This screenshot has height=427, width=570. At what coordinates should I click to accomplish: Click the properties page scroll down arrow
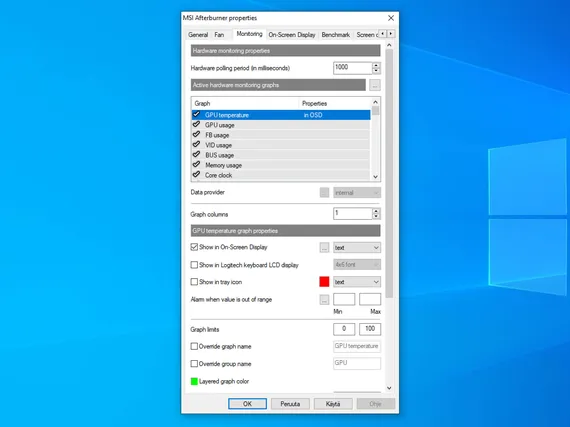(x=389, y=388)
